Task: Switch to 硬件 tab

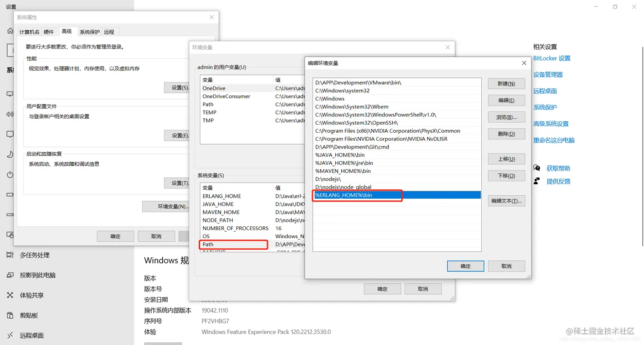Action: click(x=49, y=32)
